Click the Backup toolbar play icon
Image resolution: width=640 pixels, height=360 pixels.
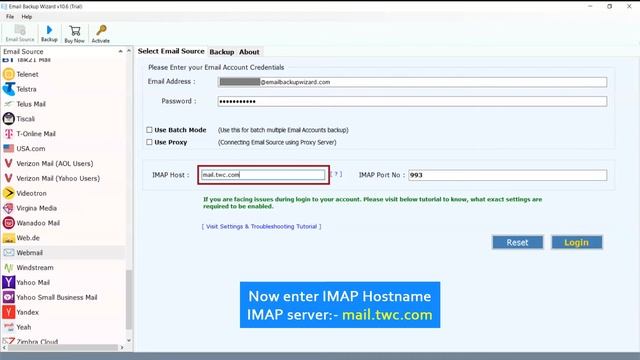(49, 30)
